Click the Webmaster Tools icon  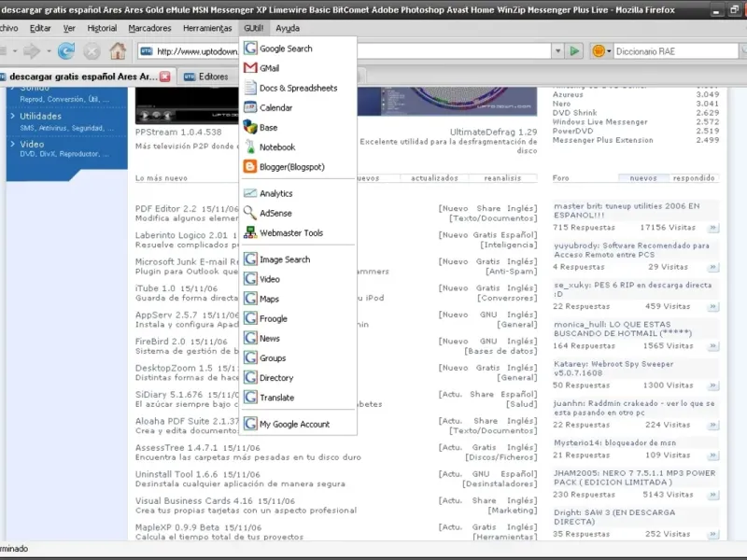pyautogui.click(x=250, y=232)
